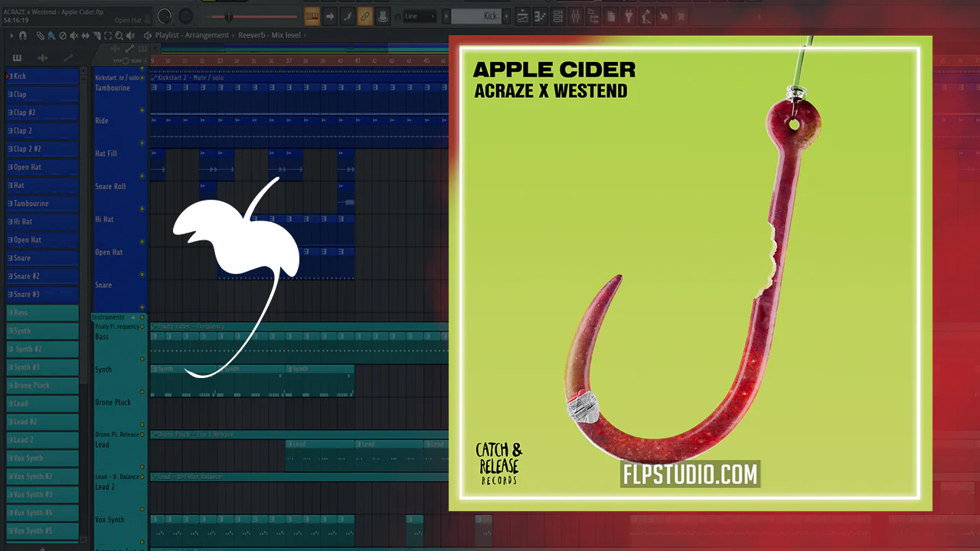
Task: Open the playlist options arrow menu
Action: (x=11, y=35)
